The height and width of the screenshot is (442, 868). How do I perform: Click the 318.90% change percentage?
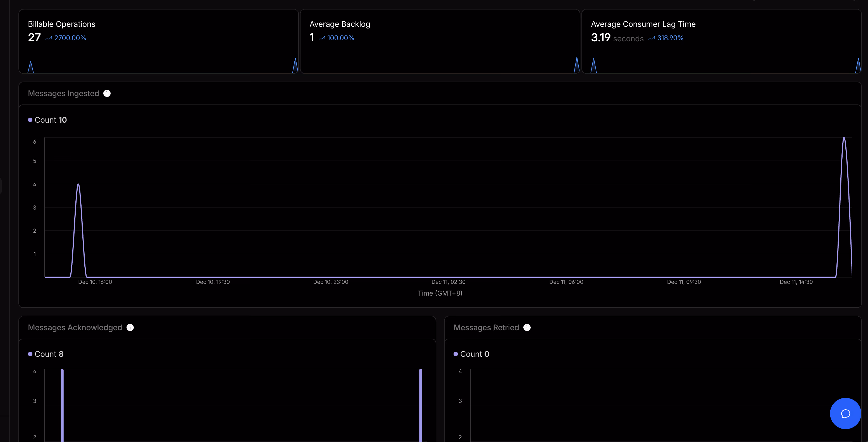[x=670, y=38]
